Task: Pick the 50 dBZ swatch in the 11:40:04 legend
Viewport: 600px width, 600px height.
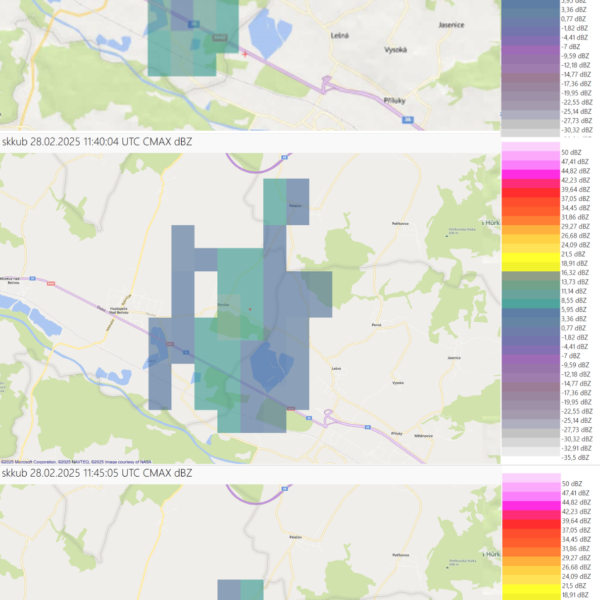Action: (x=531, y=147)
